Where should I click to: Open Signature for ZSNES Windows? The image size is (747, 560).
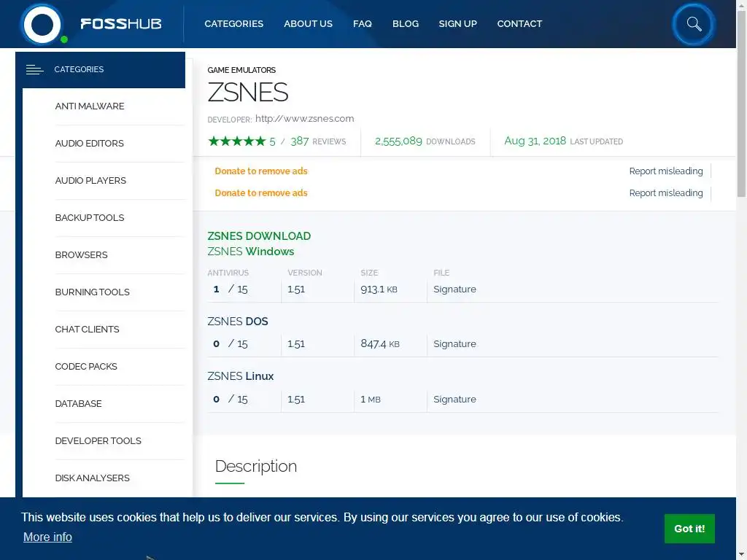coord(454,289)
